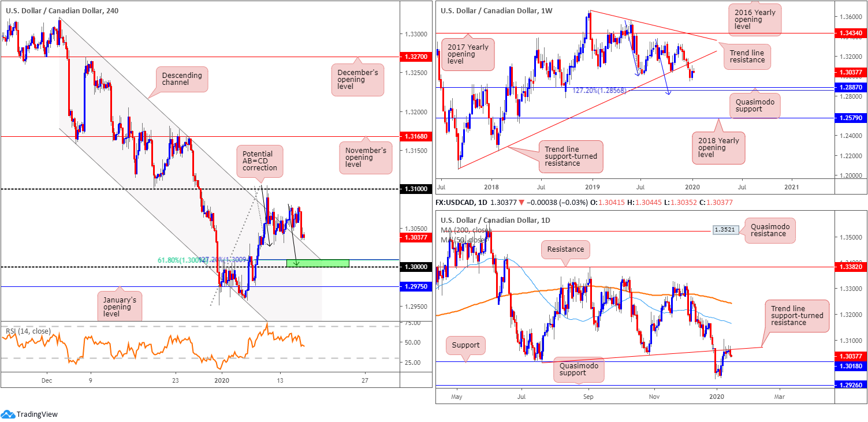Click the 1.29750 blue price label
Viewport: 868px width, 422px height.
pos(415,286)
